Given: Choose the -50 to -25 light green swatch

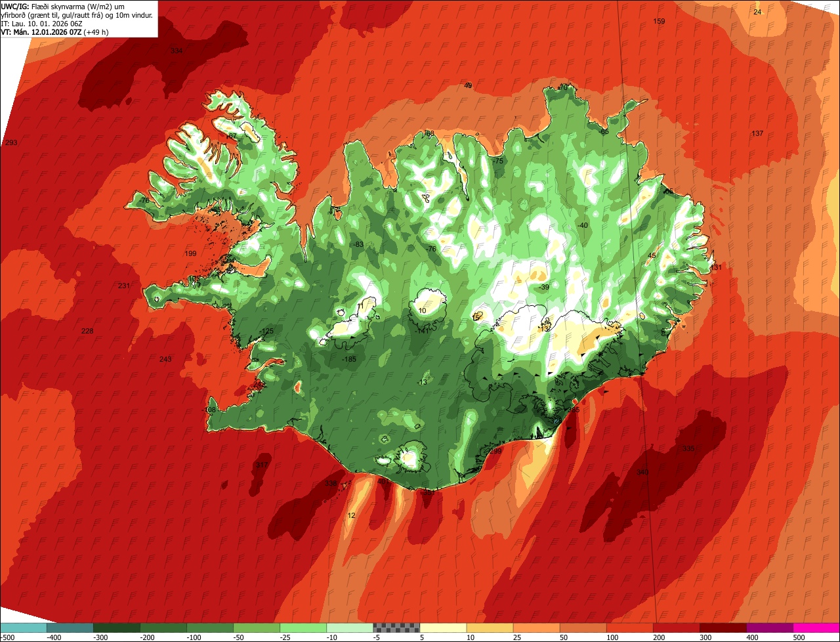Looking at the screenshot, I should (256, 627).
